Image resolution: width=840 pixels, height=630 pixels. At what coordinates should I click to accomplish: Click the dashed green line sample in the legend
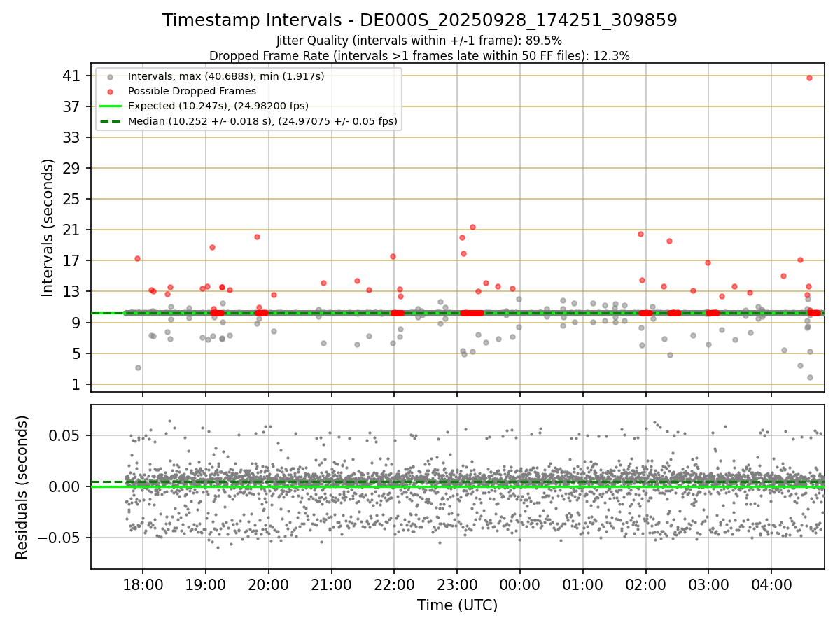point(110,121)
